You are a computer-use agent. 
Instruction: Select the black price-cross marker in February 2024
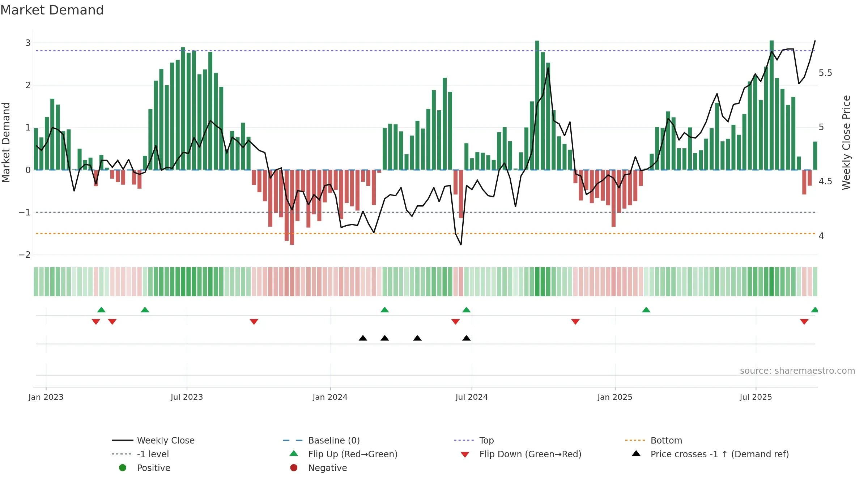point(363,338)
